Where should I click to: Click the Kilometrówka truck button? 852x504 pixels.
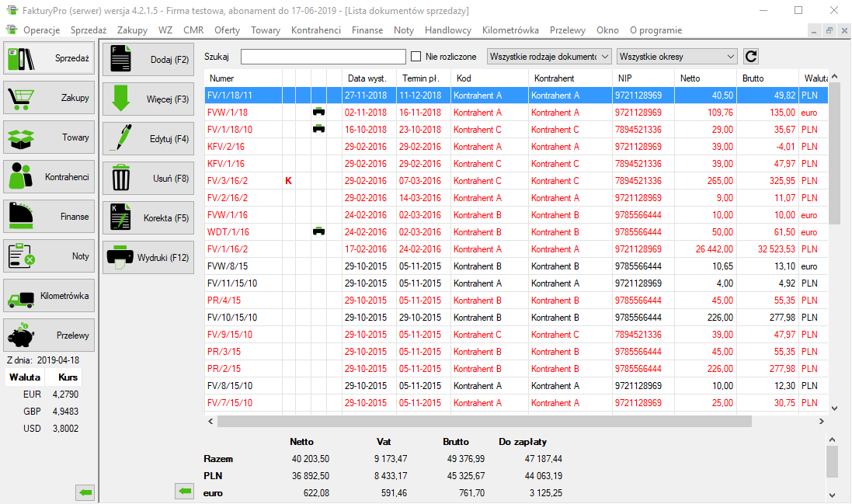pyautogui.click(x=49, y=296)
